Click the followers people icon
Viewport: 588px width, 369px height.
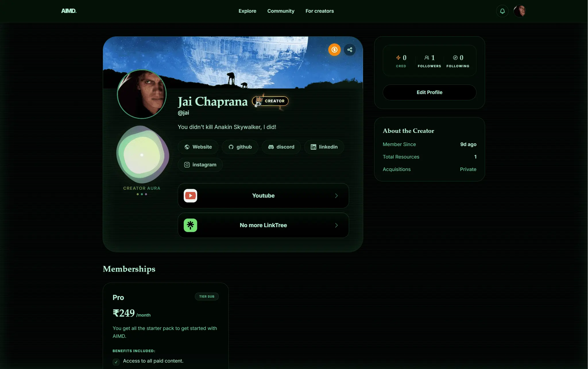coord(427,58)
